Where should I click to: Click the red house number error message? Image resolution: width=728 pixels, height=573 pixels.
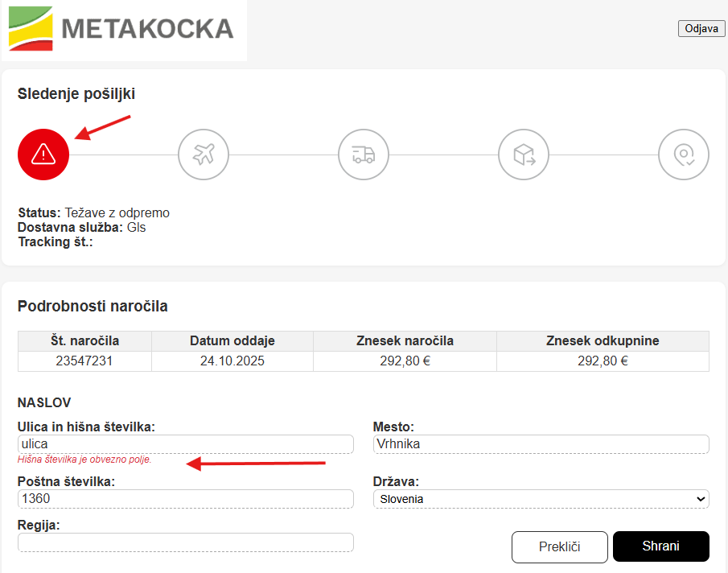coord(84,460)
